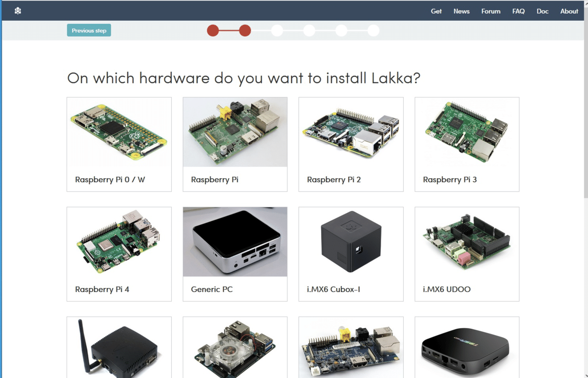Open the News page

pyautogui.click(x=461, y=11)
